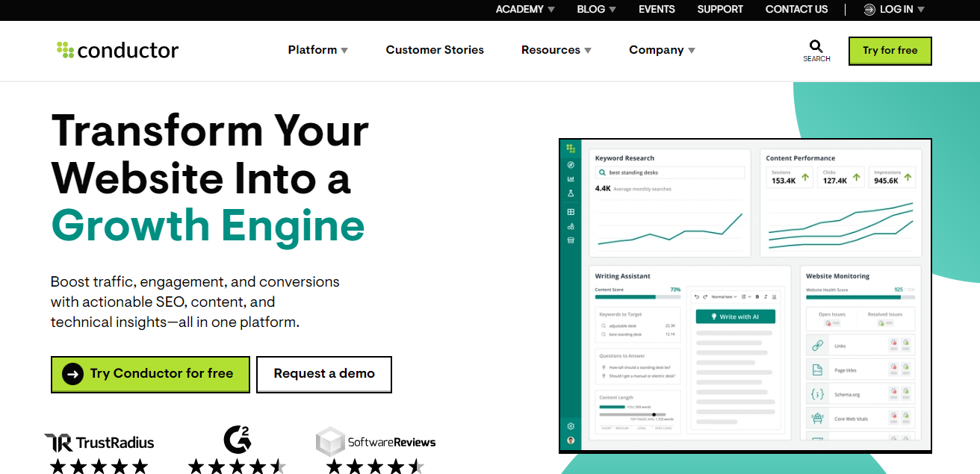The height and width of the screenshot is (474, 980).
Task: Click the user account icon beside Log In
Action: (x=869, y=10)
